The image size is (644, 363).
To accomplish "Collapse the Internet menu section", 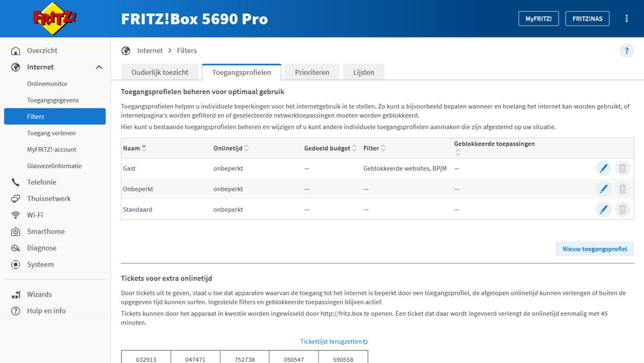I will pos(99,67).
